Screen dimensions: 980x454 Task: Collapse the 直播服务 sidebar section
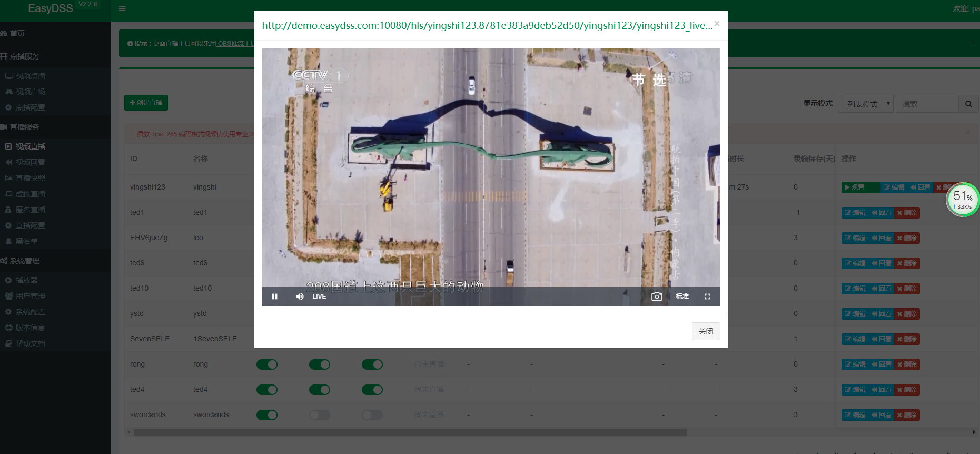click(24, 127)
